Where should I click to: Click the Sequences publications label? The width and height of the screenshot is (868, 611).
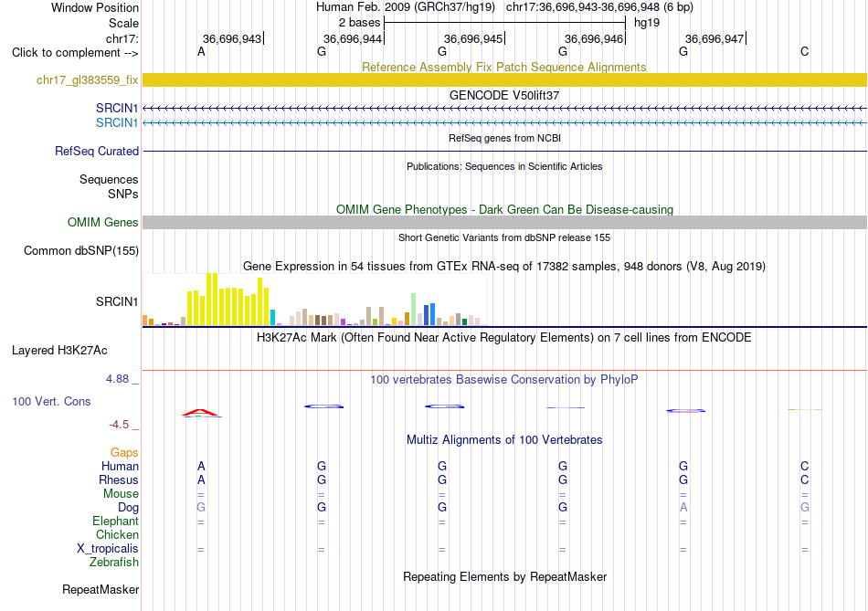click(x=109, y=179)
